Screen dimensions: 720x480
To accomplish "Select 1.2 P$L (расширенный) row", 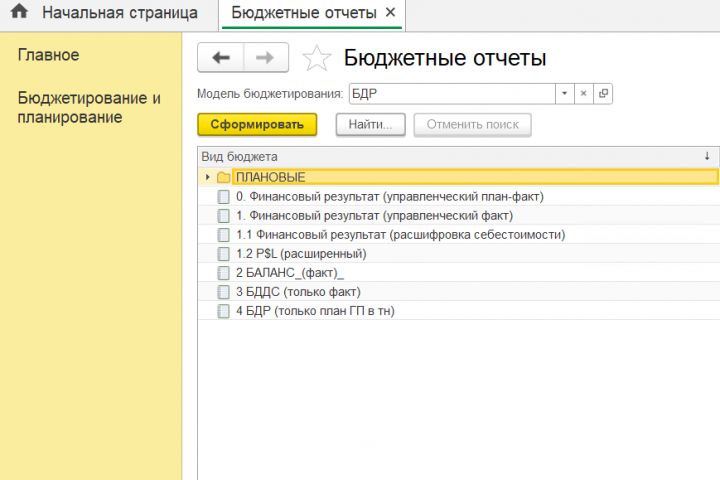I will pos(459,254).
